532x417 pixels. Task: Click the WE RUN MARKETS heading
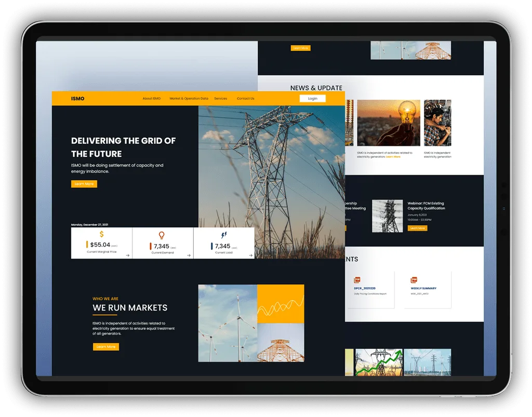130,307
